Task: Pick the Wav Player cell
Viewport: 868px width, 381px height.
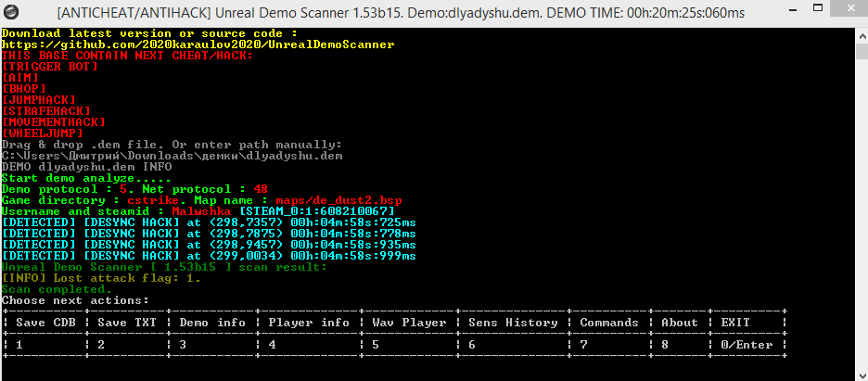Action: pyautogui.click(x=409, y=323)
